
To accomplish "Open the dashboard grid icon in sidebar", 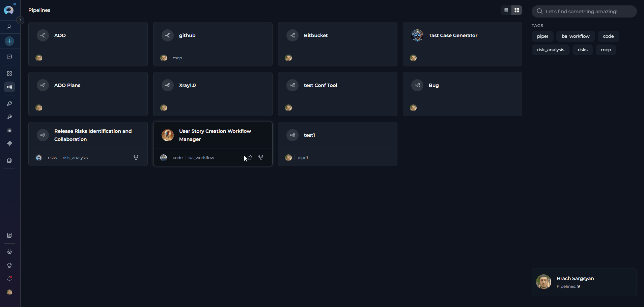I will tap(9, 73).
